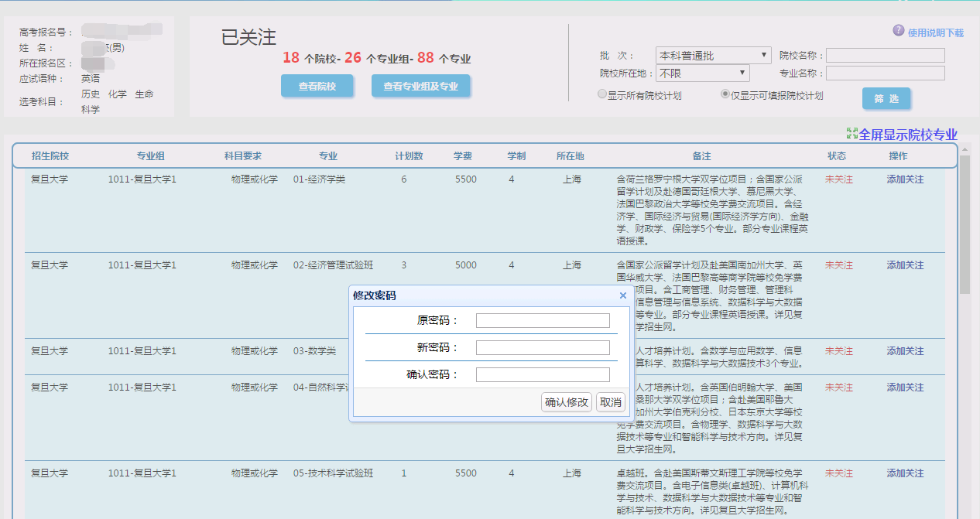
Task: Expand the 院校所在地 dropdown
Action: coord(702,73)
